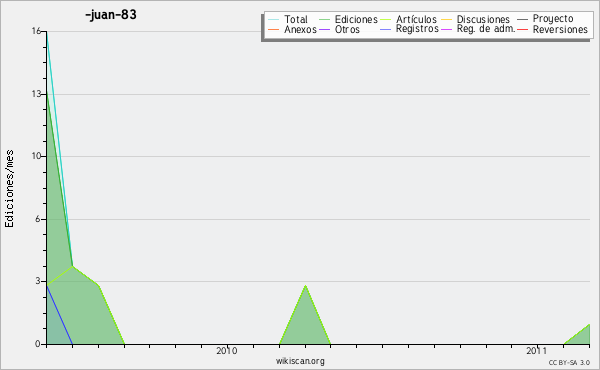Click the Otros legend label
The height and width of the screenshot is (370, 600).
pyautogui.click(x=347, y=29)
